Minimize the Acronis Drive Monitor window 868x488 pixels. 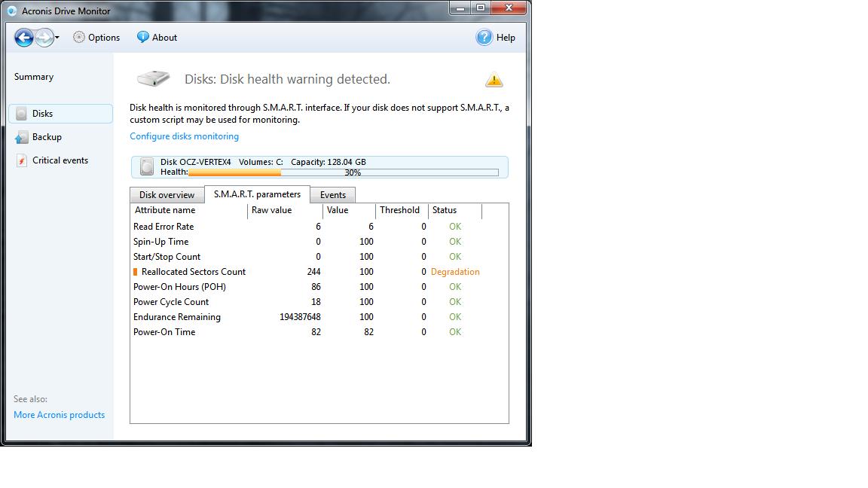460,8
